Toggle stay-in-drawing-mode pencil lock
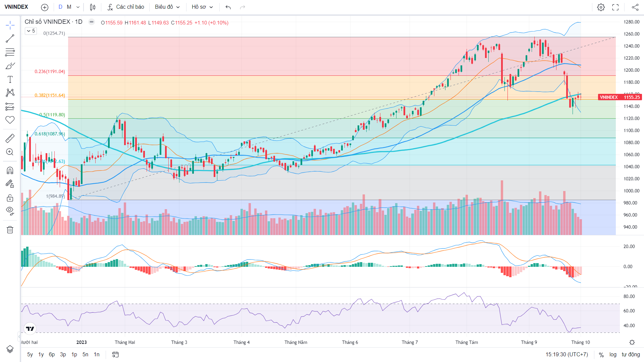This screenshot has width=644, height=362. click(x=10, y=184)
